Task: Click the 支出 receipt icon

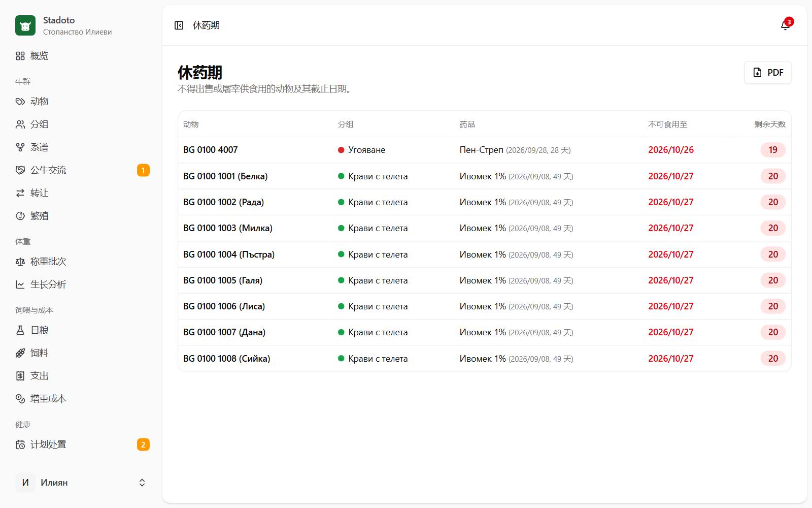Action: (20, 376)
